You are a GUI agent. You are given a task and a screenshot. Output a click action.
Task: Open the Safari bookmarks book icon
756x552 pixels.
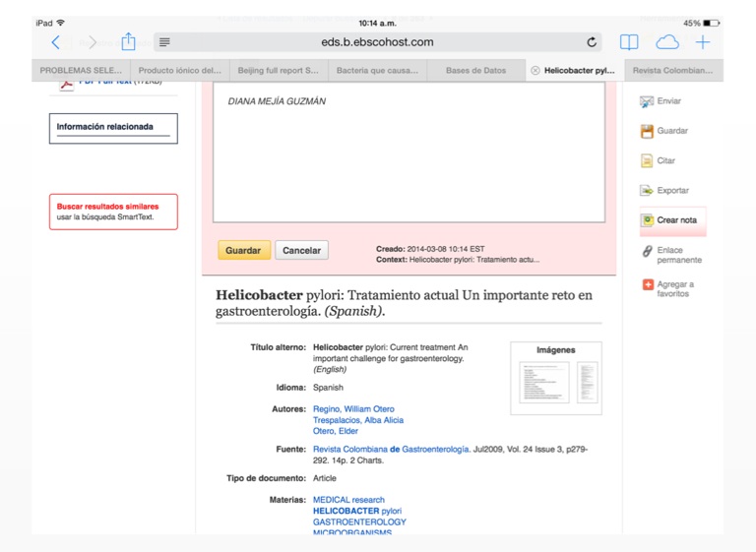628,42
